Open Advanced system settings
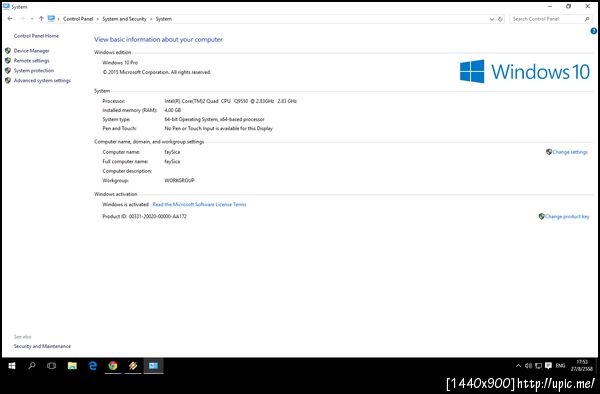The image size is (600, 394). click(x=42, y=80)
